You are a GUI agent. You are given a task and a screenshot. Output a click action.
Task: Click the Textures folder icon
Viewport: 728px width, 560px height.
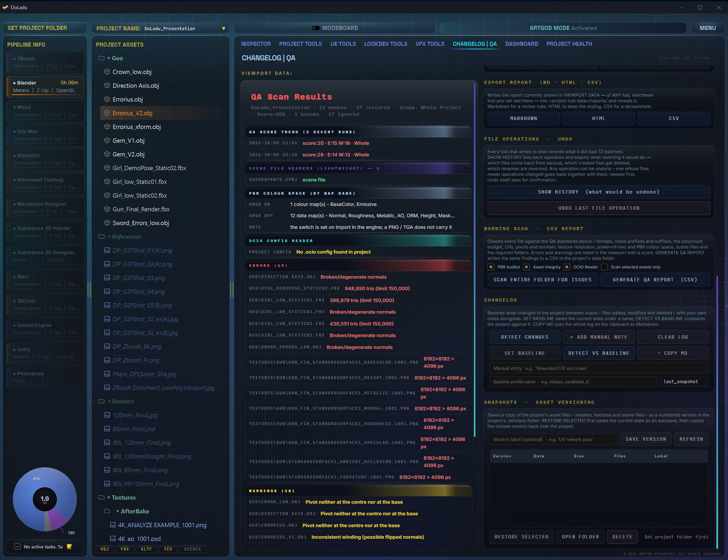click(102, 498)
